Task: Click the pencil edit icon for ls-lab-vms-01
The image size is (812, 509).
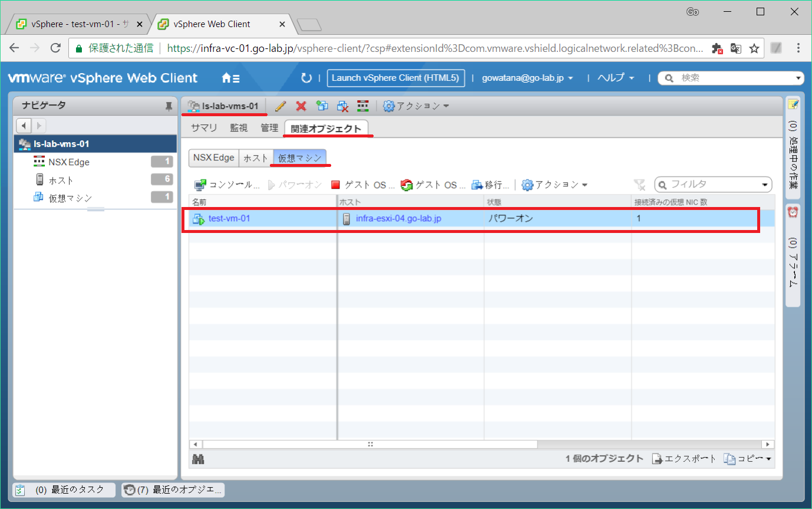Action: click(x=280, y=106)
